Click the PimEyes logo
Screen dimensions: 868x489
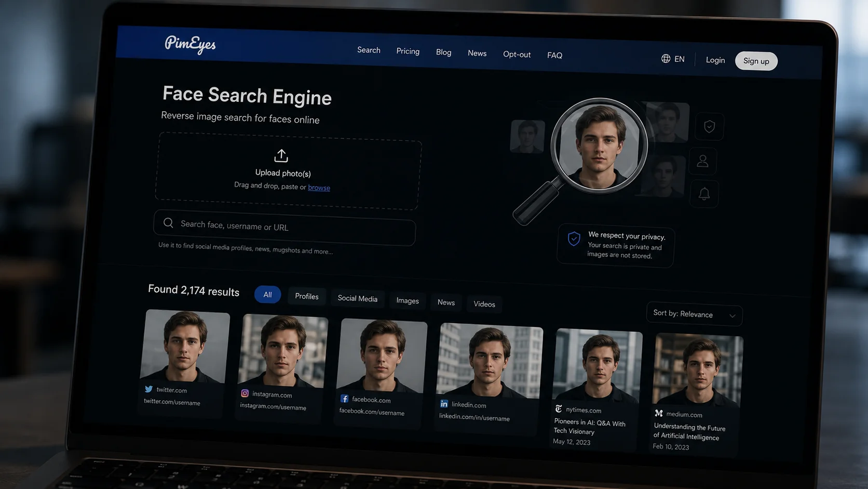coord(190,44)
